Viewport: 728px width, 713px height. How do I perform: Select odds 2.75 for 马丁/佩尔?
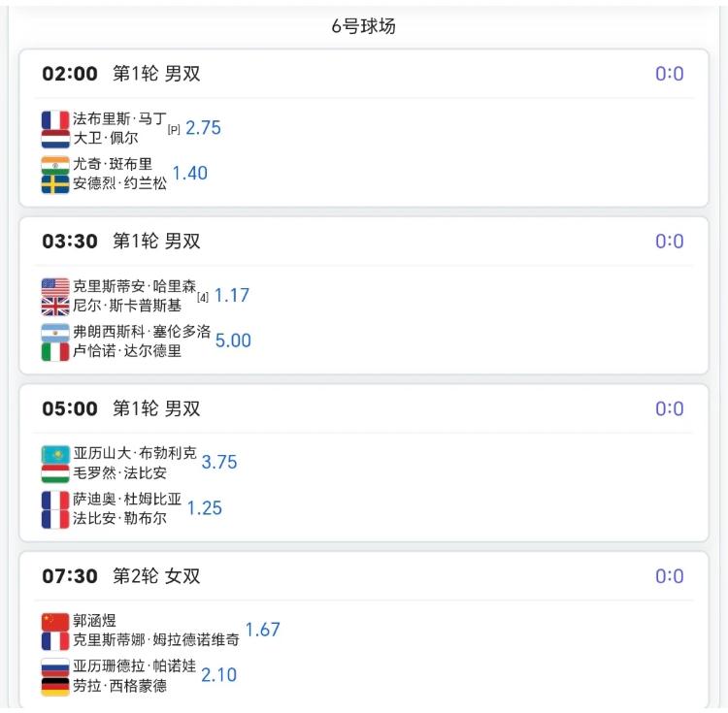(203, 128)
